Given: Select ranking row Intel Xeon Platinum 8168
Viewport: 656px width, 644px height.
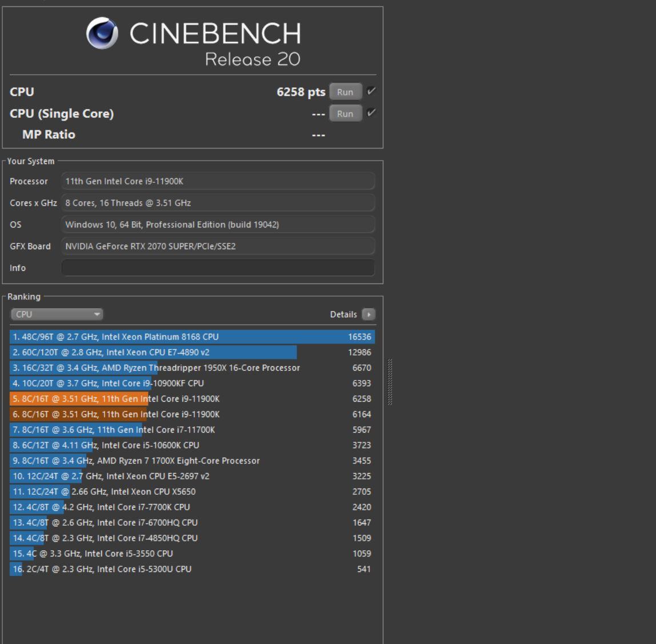Looking at the screenshot, I should 193,337.
